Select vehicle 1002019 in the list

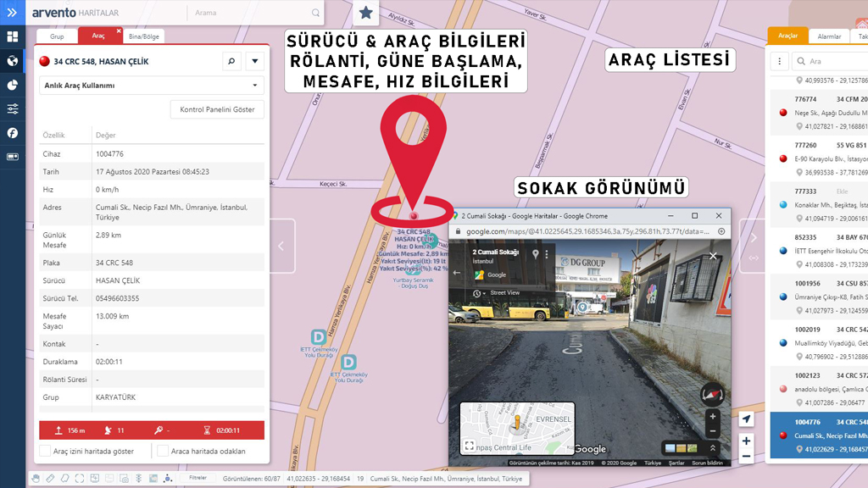(x=819, y=343)
